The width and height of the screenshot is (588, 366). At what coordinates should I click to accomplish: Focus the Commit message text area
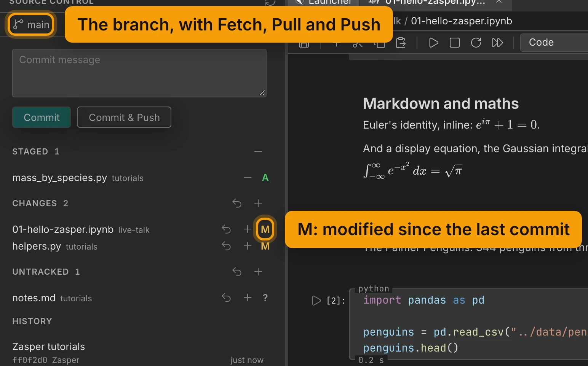[x=139, y=73]
